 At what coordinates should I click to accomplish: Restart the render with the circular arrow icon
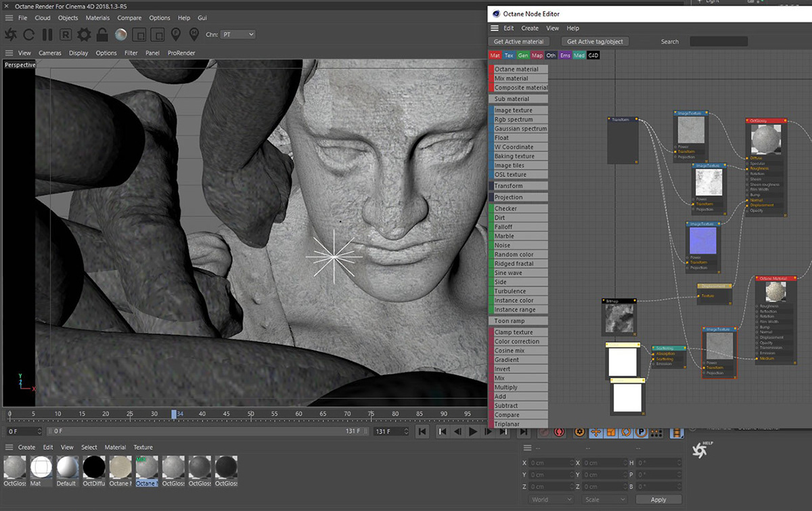[29, 35]
